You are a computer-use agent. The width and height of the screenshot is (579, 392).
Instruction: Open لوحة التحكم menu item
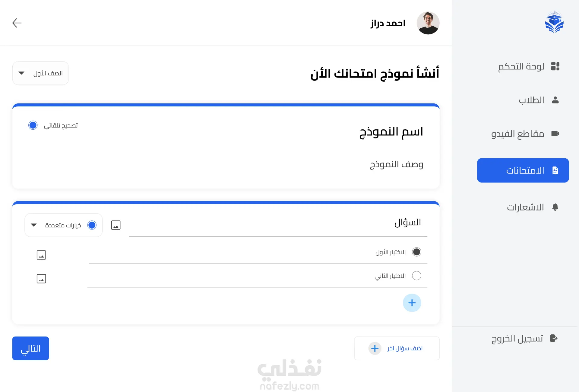click(x=528, y=66)
